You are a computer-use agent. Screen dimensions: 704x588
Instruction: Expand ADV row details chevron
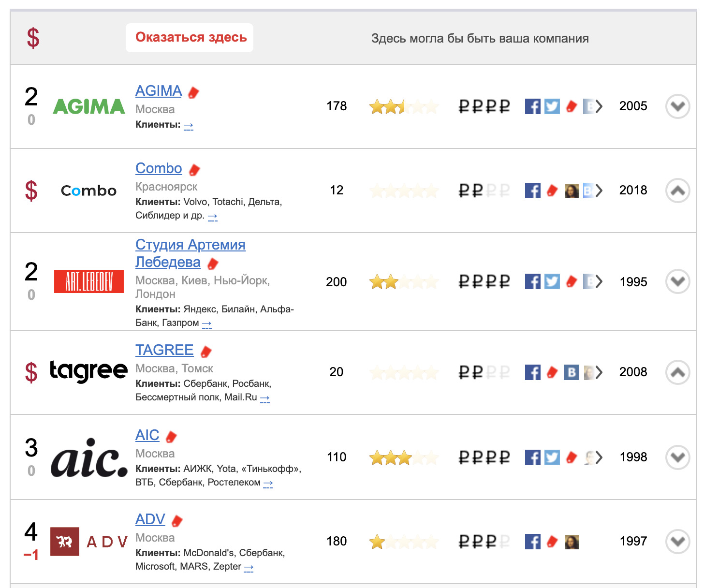677,542
